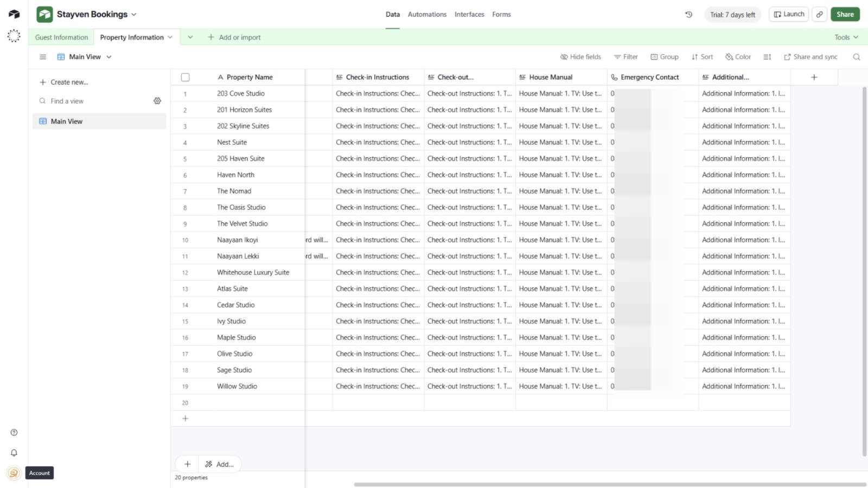Image resolution: width=868 pixels, height=488 pixels.
Task: Click the House Manual column header
Action: click(561, 77)
